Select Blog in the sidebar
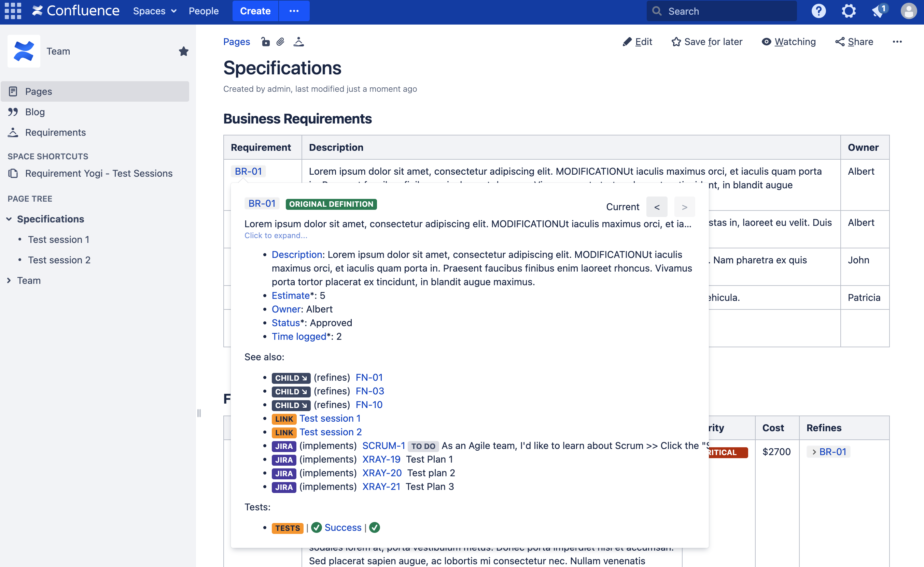 pyautogui.click(x=35, y=112)
